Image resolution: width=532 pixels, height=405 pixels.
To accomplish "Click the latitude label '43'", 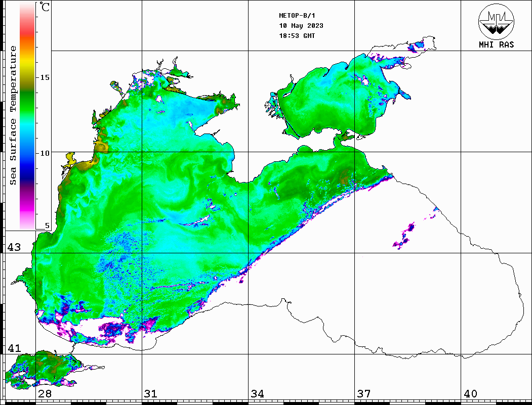I will click(x=14, y=247).
